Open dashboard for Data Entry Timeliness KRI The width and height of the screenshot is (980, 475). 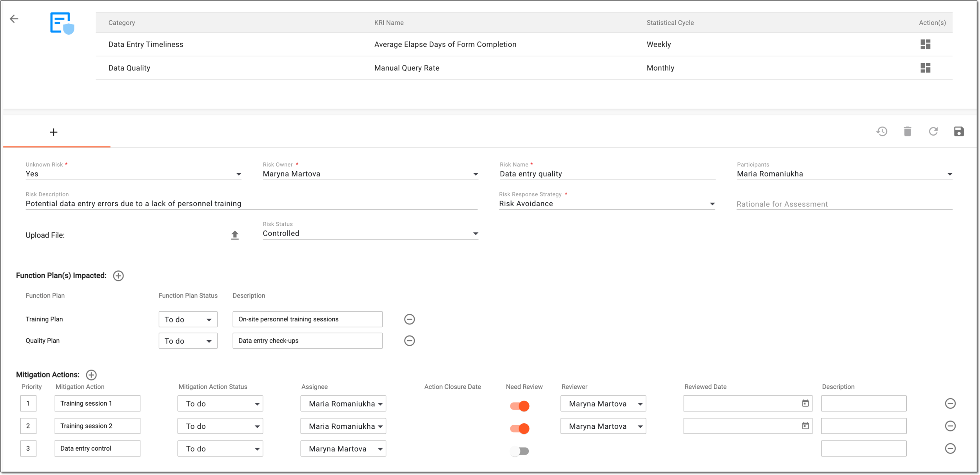click(x=925, y=44)
